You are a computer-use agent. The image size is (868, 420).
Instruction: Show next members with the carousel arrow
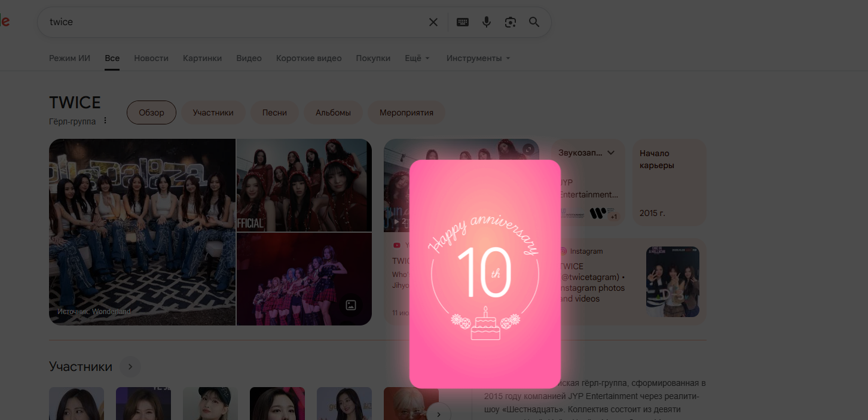(x=439, y=414)
